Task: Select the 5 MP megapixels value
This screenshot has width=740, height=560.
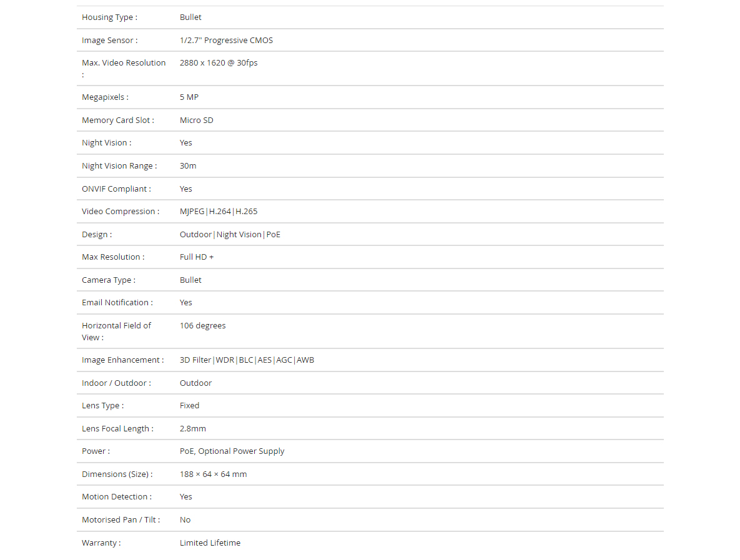Action: click(189, 97)
